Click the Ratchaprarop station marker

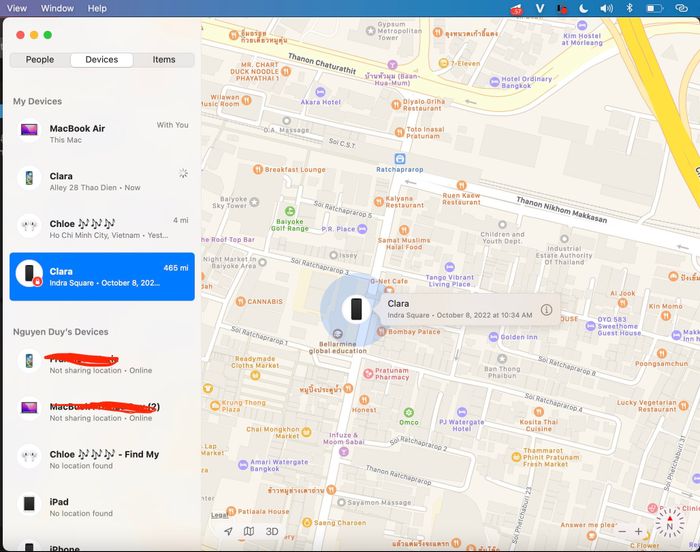(400, 159)
